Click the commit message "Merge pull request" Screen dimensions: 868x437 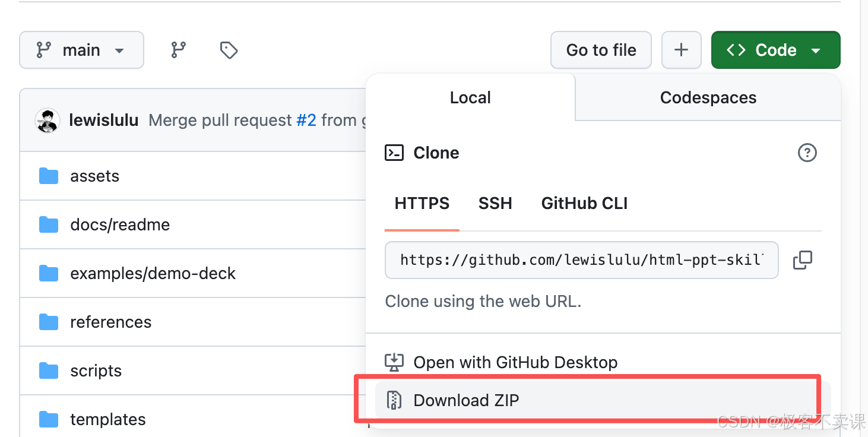[220, 121]
